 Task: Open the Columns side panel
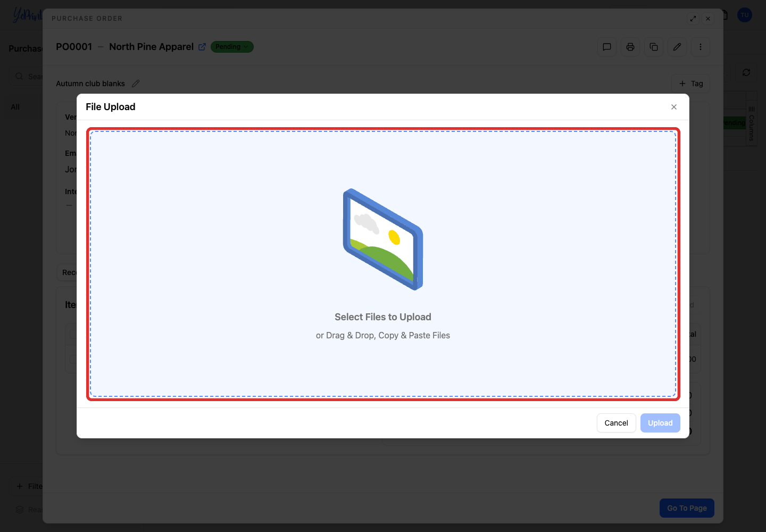[x=751, y=123]
